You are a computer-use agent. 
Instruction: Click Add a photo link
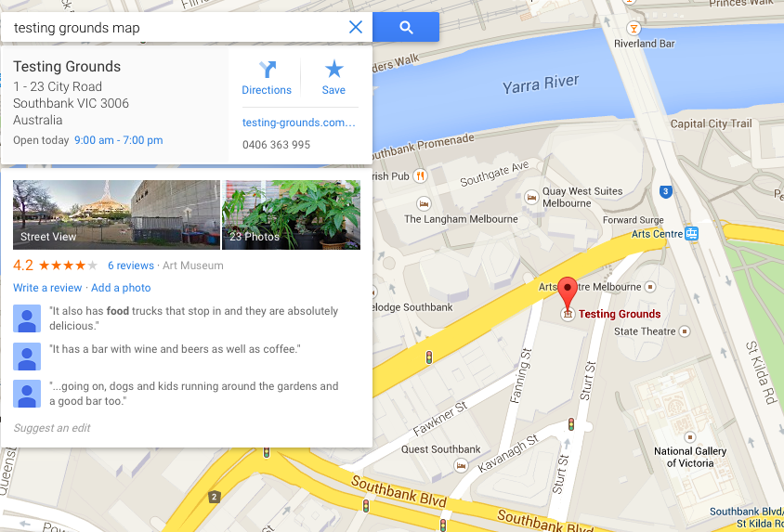point(121,288)
